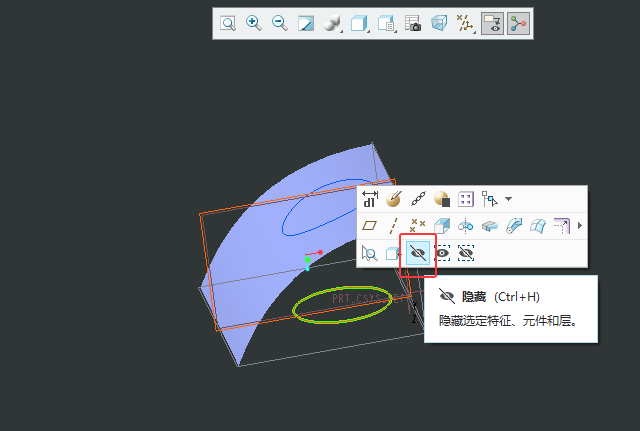Click Edit Dimensions d1 icon
This screenshot has width=640, height=431.
coord(370,199)
